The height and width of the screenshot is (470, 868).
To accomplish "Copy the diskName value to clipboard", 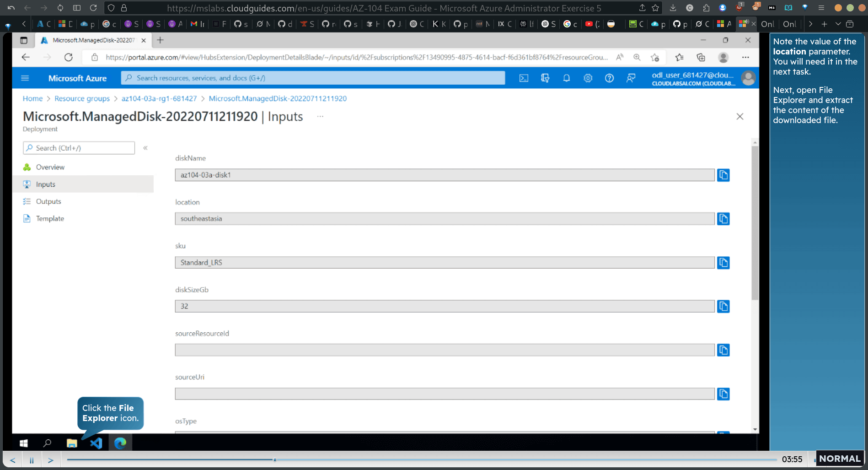I will pyautogui.click(x=723, y=175).
